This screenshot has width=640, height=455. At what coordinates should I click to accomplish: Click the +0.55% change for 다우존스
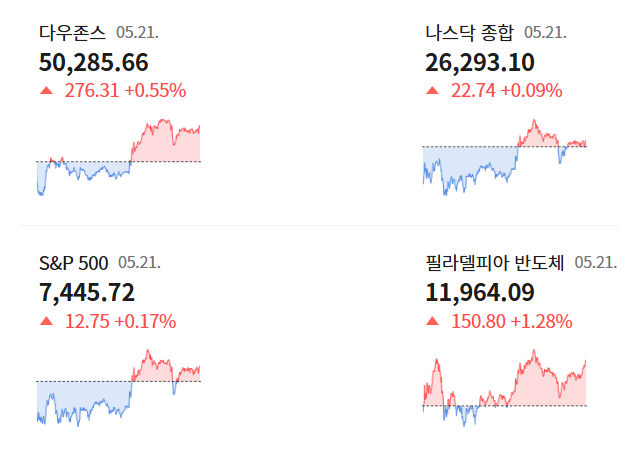pos(155,91)
